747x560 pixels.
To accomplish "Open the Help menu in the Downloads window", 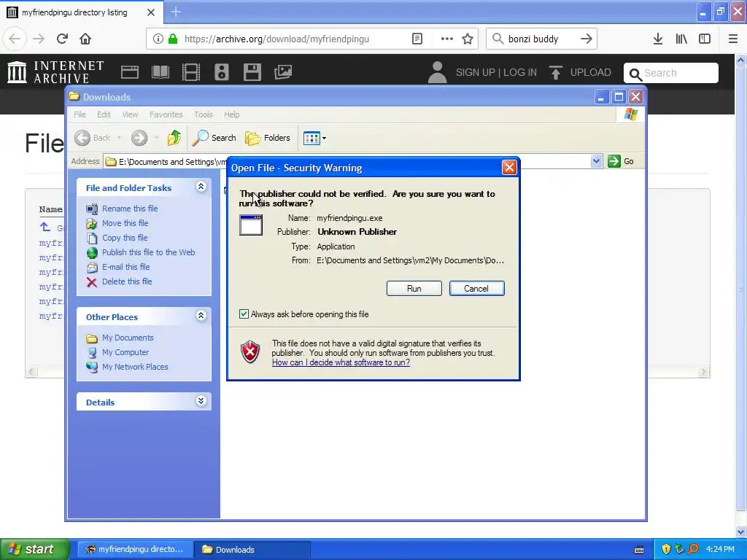I will pyautogui.click(x=231, y=114).
